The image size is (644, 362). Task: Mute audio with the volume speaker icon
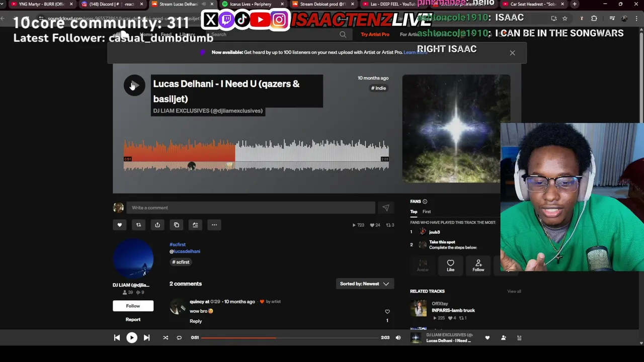[398, 338]
